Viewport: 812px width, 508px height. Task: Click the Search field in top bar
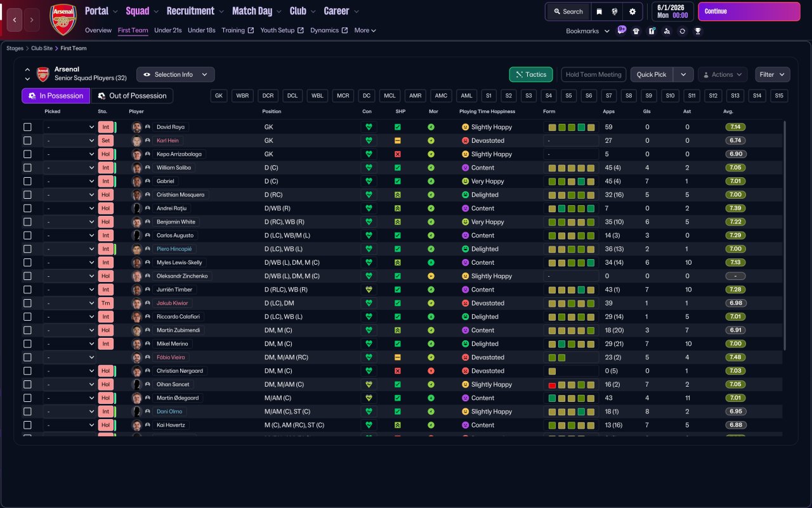[568, 11]
